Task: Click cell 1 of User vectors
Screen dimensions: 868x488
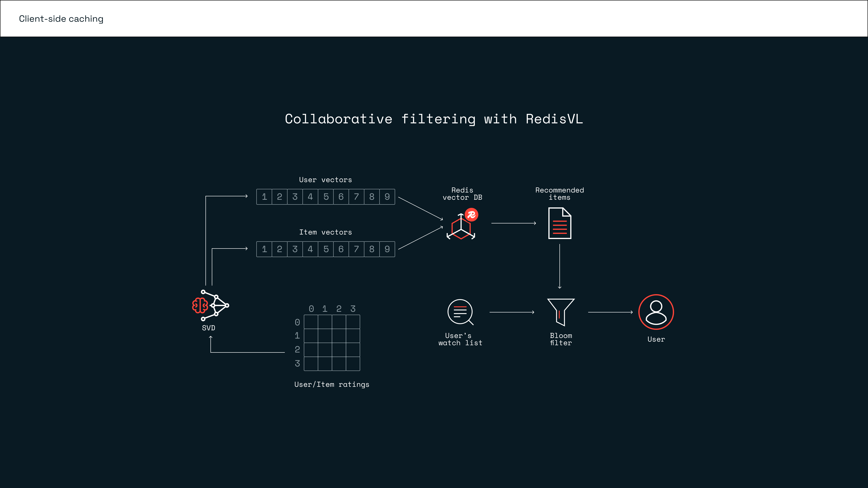Action: coord(264,197)
